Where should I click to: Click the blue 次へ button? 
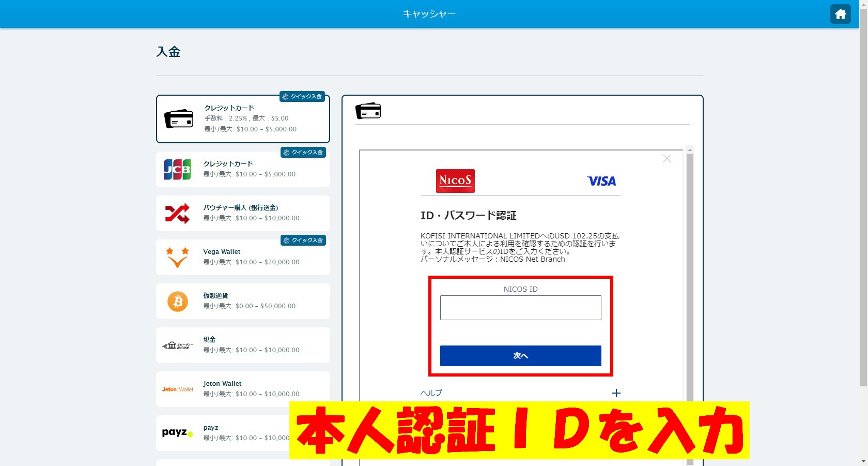coord(520,356)
